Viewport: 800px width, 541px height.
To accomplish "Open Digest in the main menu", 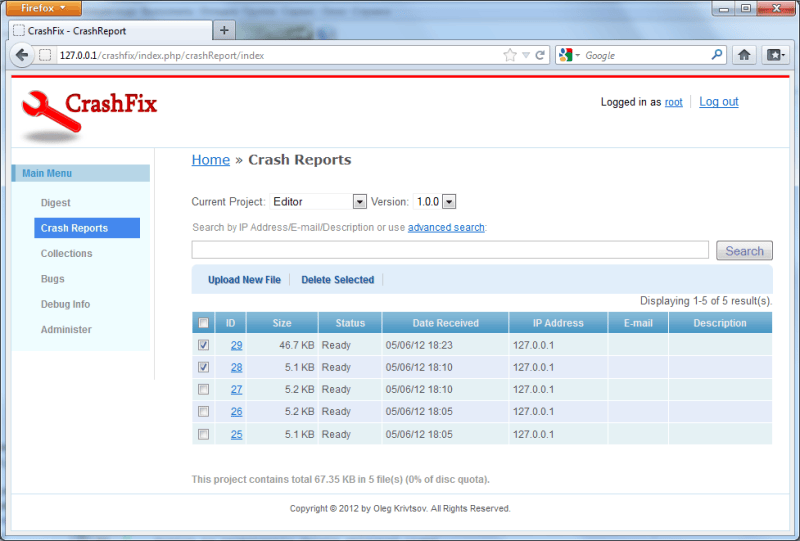I will click(56, 203).
